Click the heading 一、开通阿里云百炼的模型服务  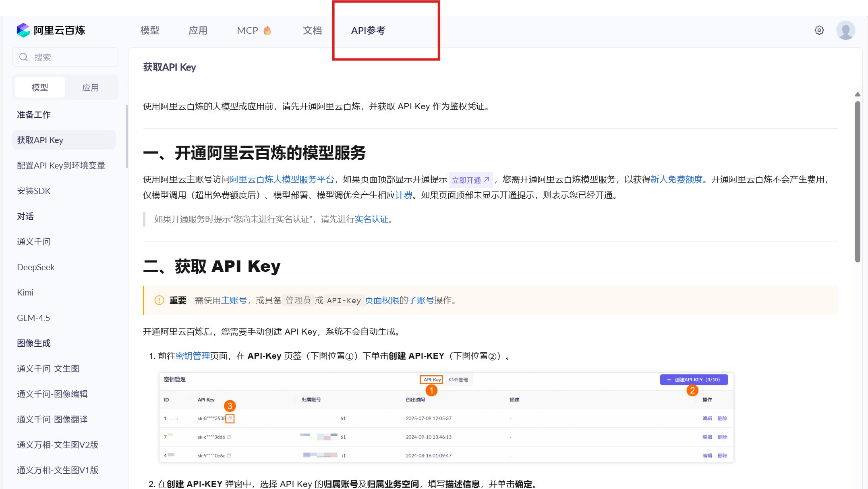(254, 153)
